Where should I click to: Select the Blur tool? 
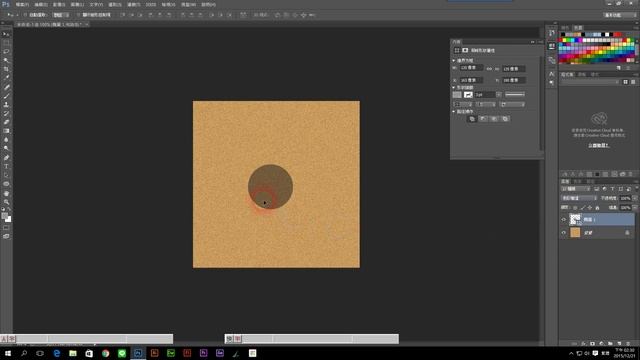click(6, 140)
